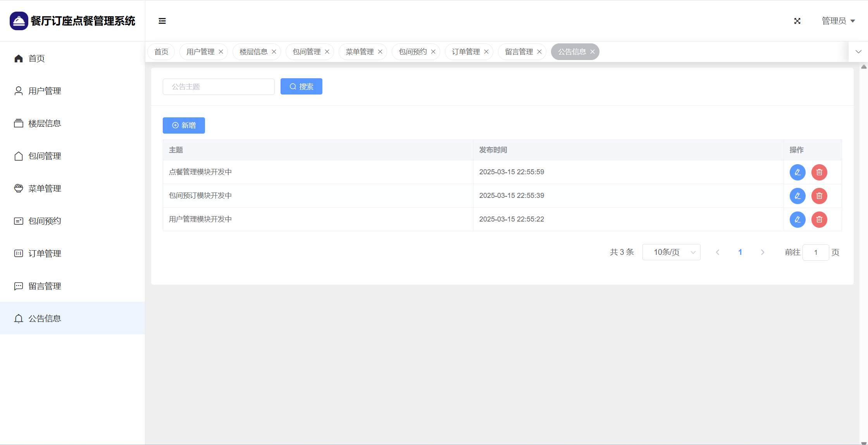
Task: Open 菜单管理 in the sidebar
Action: (45, 189)
